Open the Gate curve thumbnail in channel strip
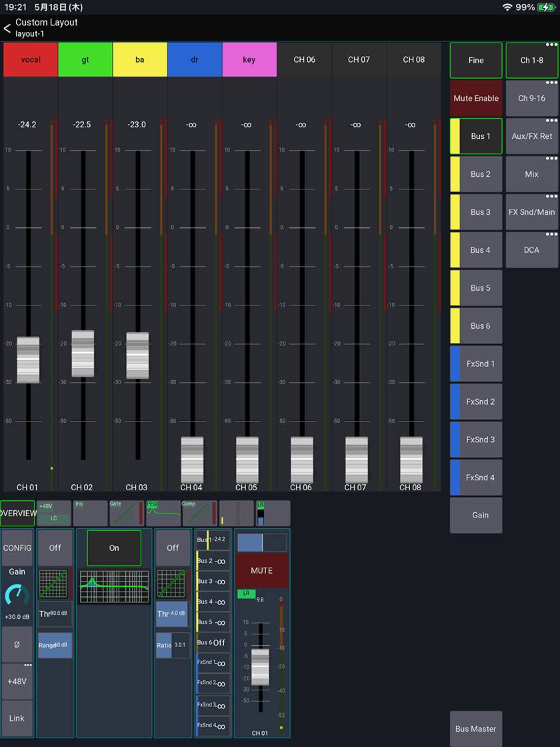 (126, 513)
